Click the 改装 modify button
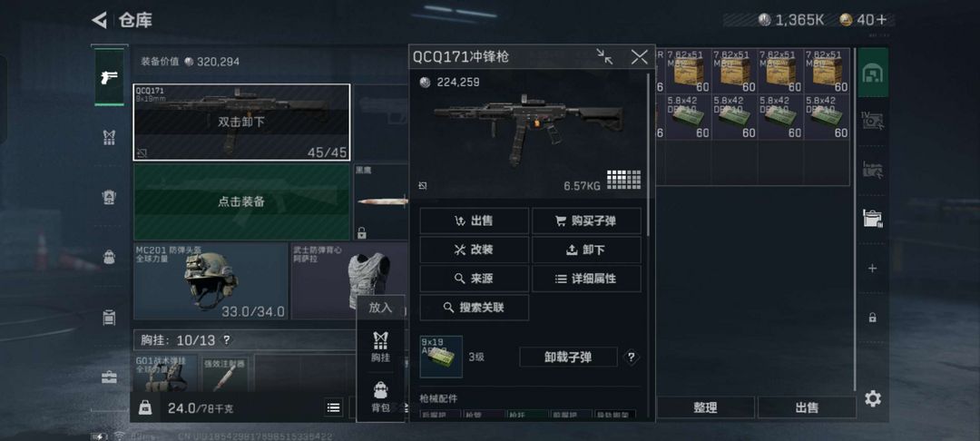The image size is (980, 441). (x=474, y=250)
